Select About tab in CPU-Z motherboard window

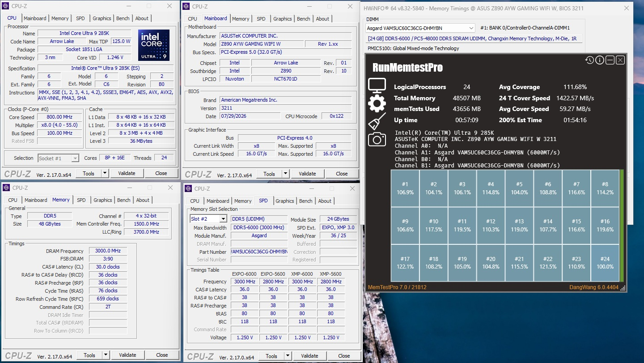pyautogui.click(x=322, y=19)
